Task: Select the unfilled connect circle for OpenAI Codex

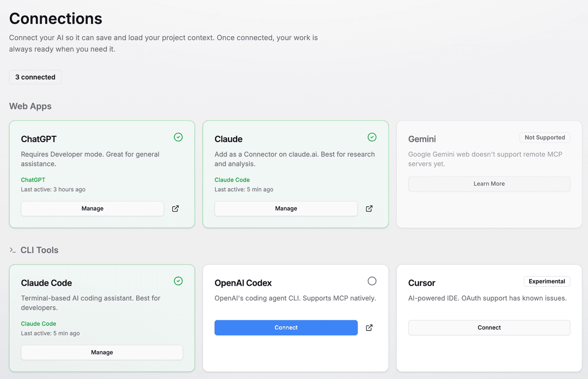Action: [372, 281]
